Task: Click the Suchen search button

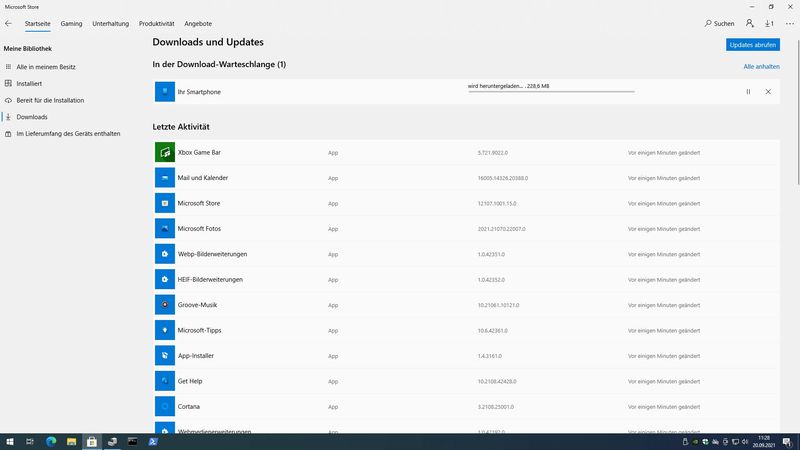Action: pos(719,23)
